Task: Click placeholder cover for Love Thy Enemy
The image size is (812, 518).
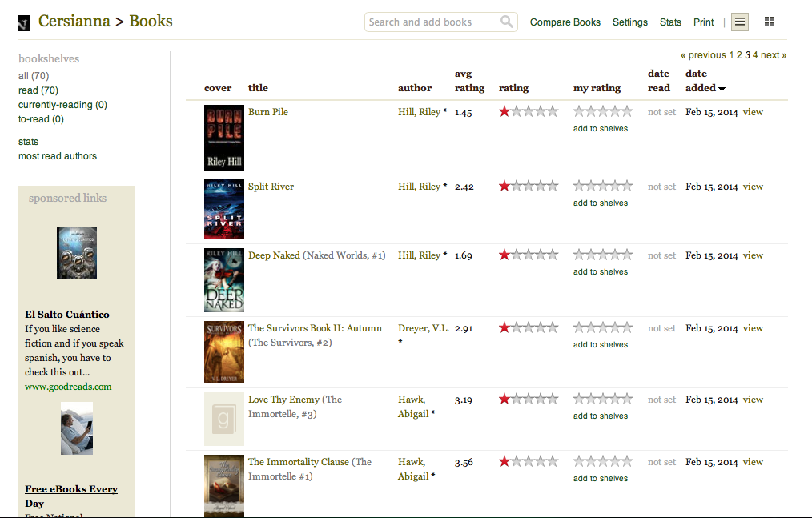Action: pos(224,419)
